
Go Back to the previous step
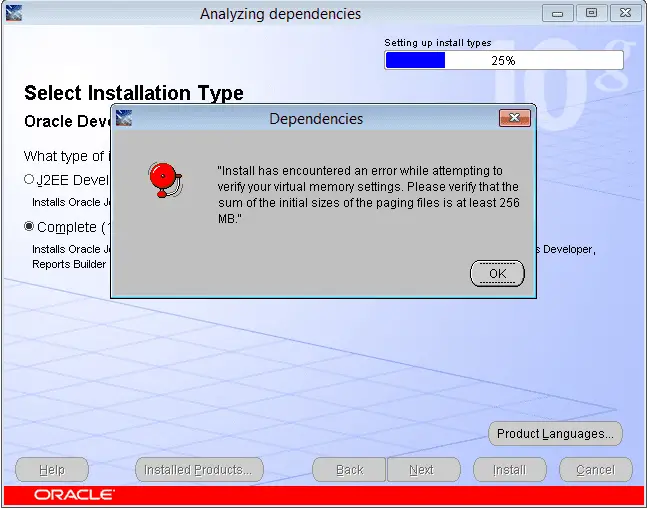[349, 469]
